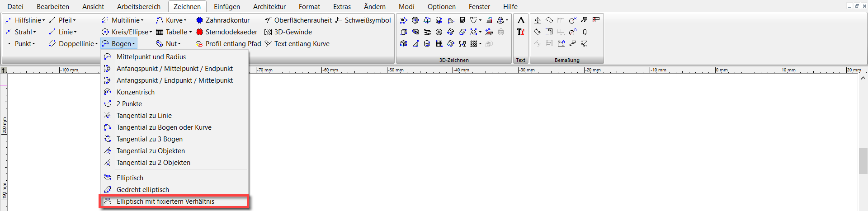Open the Bearbeiten menu
This screenshot has height=211, width=868.
click(53, 7)
